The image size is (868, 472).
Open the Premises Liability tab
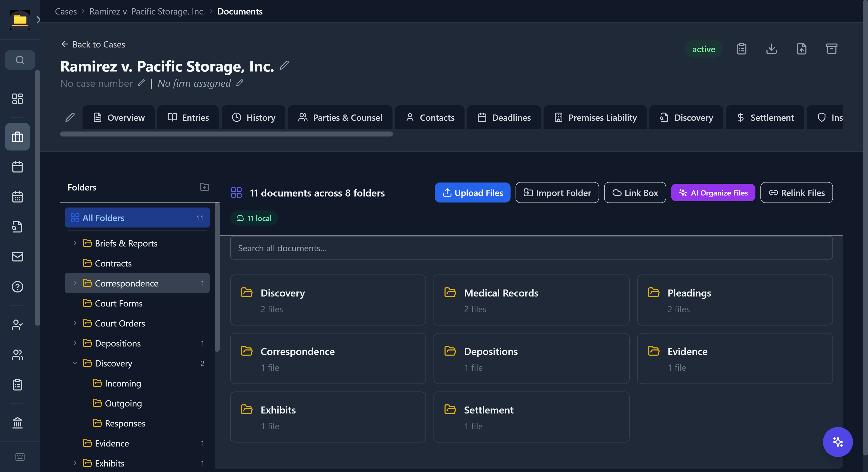(595, 117)
